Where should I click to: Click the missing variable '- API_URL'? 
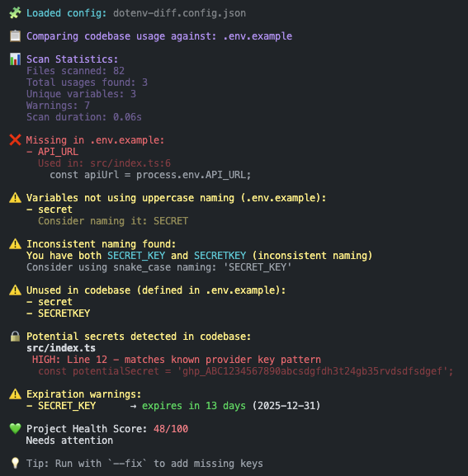(x=52, y=152)
